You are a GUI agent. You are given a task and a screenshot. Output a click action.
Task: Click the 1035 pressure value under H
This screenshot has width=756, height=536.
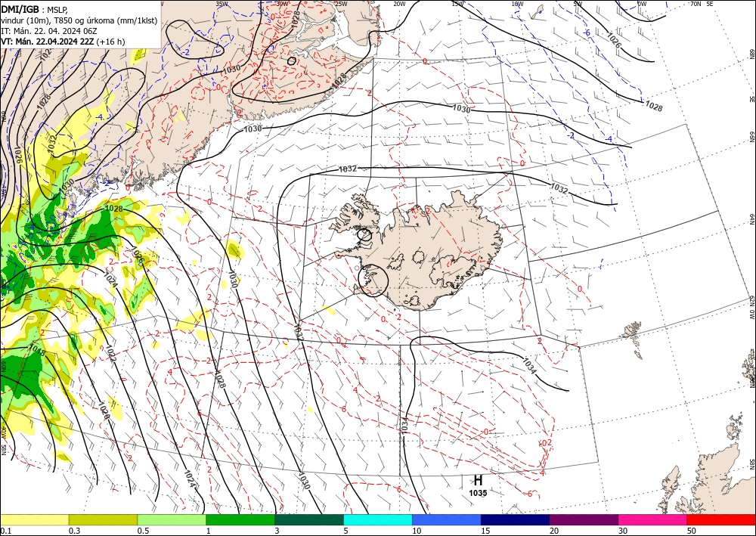[478, 493]
